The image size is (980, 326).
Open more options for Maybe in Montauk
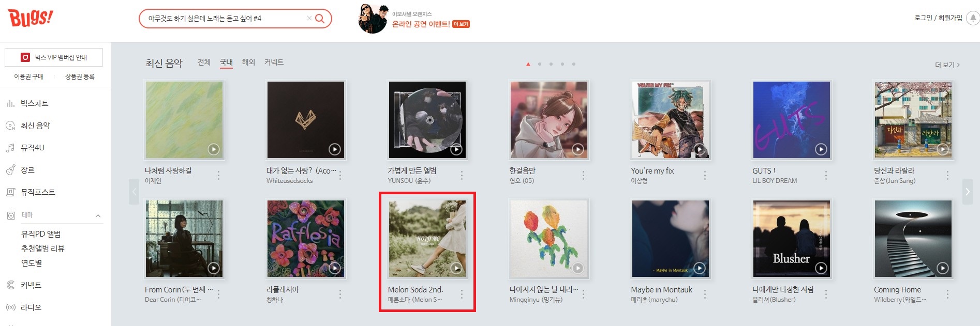pos(705,294)
